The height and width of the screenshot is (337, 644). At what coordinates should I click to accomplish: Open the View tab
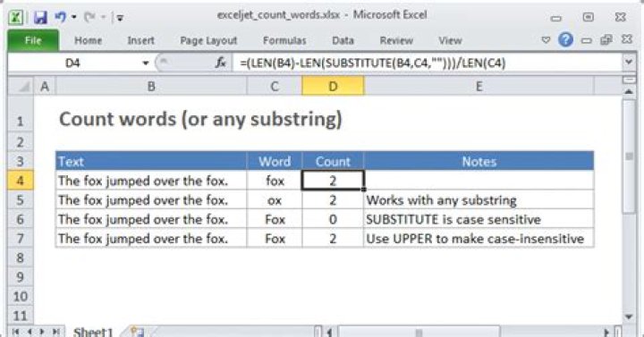pyautogui.click(x=450, y=40)
